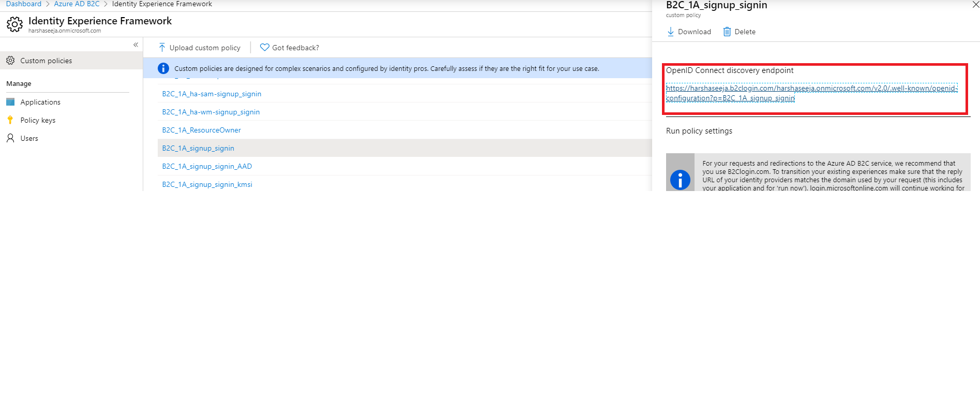Click the info icon in recommendation box
This screenshot has height=395, width=980.
[x=680, y=180]
